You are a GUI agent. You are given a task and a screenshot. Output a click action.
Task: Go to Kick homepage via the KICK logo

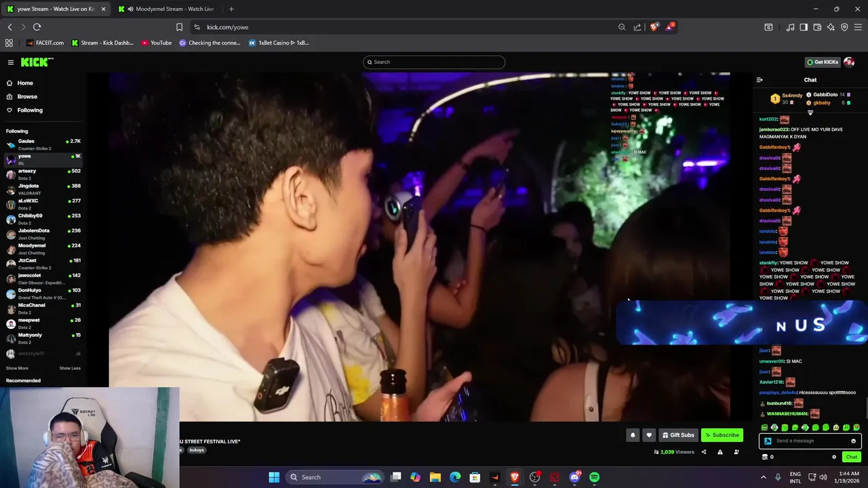37,62
